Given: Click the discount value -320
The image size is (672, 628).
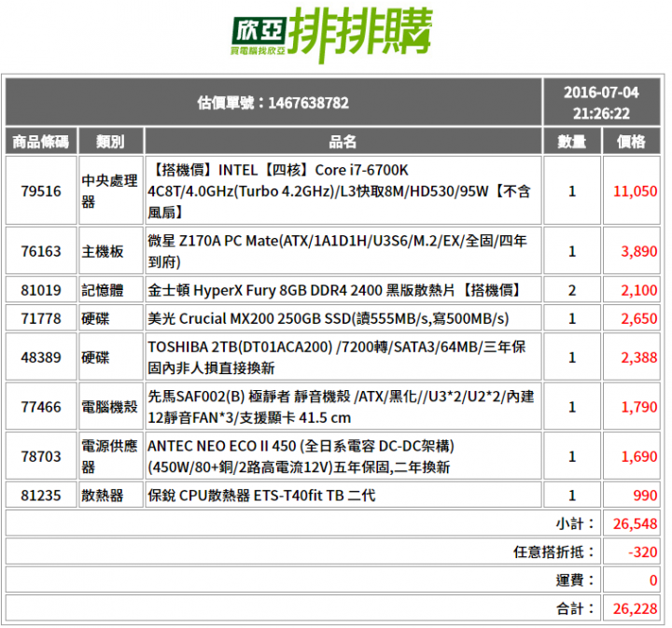Looking at the screenshot, I should click(643, 551).
